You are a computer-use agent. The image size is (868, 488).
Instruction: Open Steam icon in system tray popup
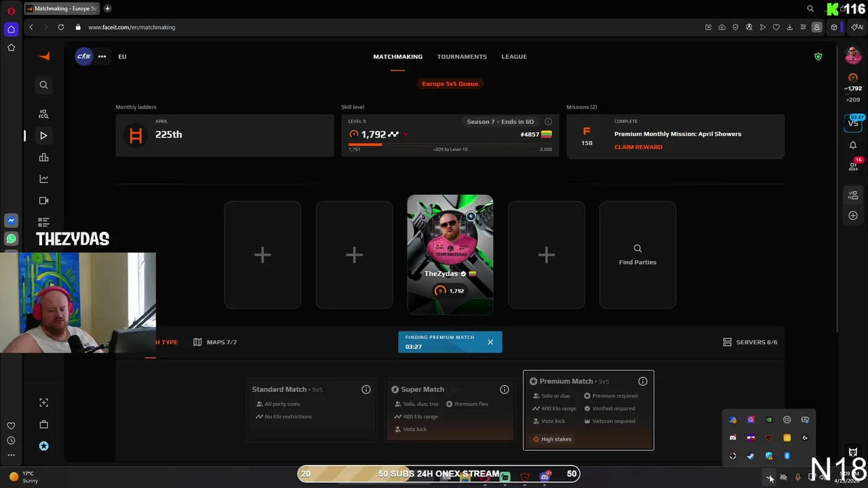tap(751, 456)
